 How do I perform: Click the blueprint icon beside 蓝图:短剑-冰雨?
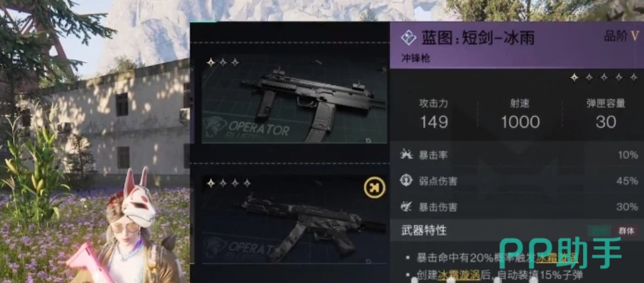(x=409, y=39)
